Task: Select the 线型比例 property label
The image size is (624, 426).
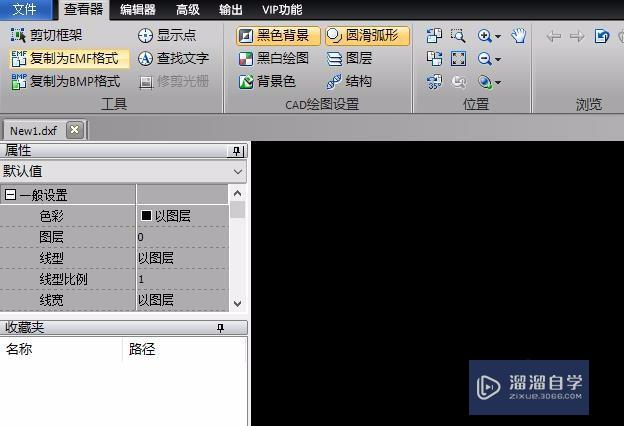Action: click(x=63, y=279)
